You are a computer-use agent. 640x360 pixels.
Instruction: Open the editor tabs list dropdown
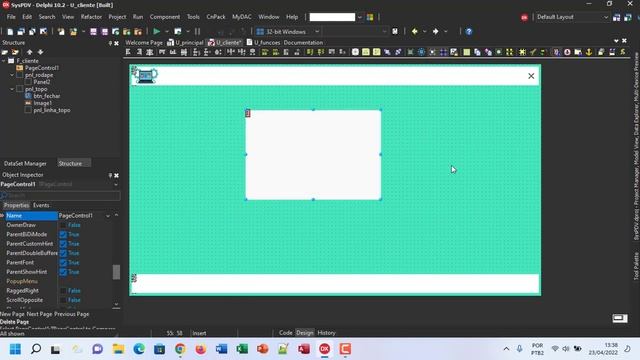[616, 41]
